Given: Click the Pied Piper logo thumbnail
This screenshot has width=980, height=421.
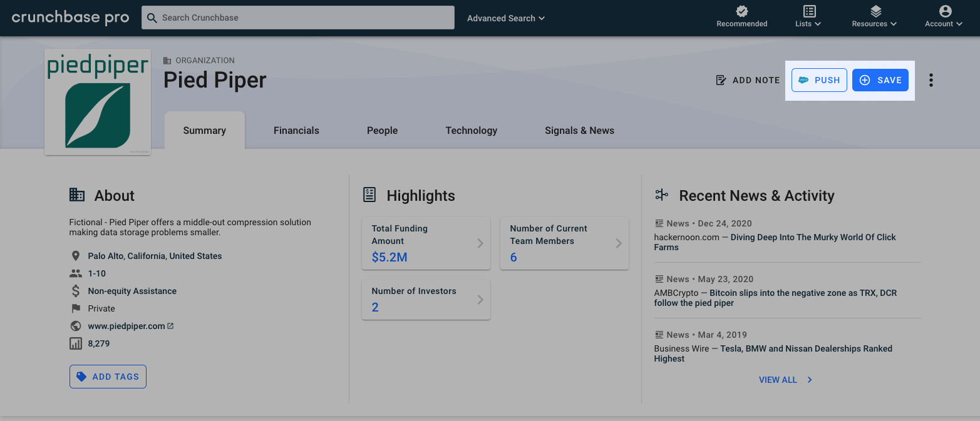Looking at the screenshot, I should (98, 102).
